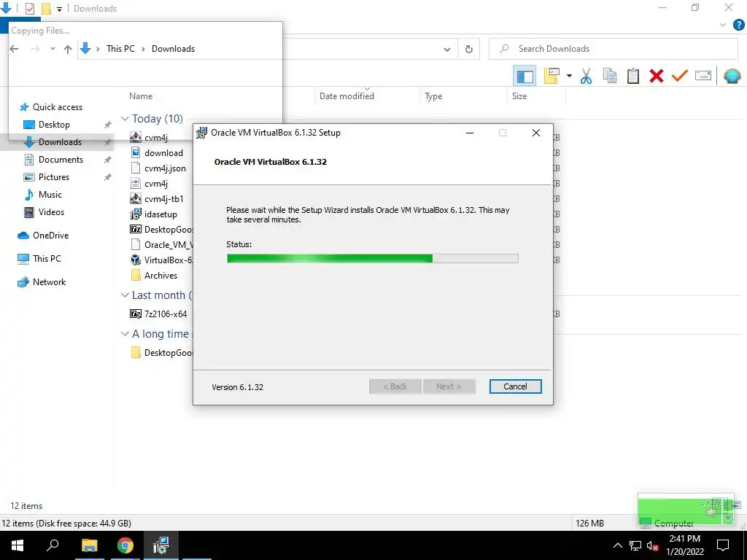The width and height of the screenshot is (747, 560).
Task: Collapse the A long time ago group
Action: tap(125, 334)
